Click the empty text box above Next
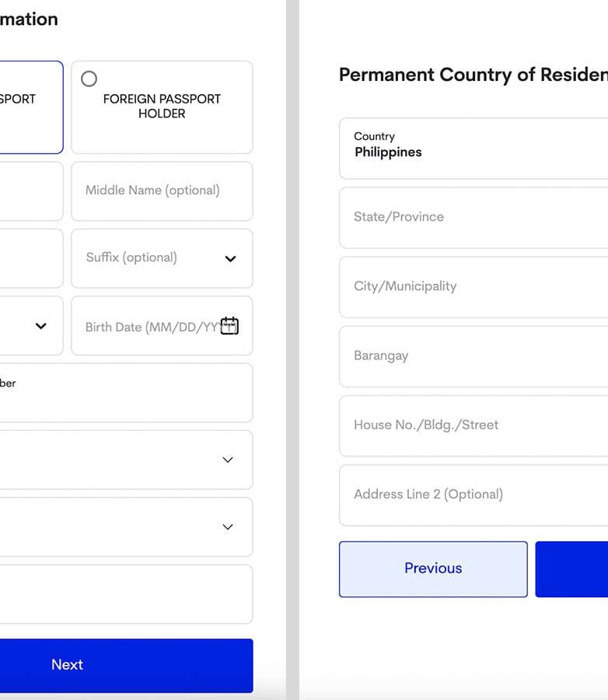 pos(126,593)
